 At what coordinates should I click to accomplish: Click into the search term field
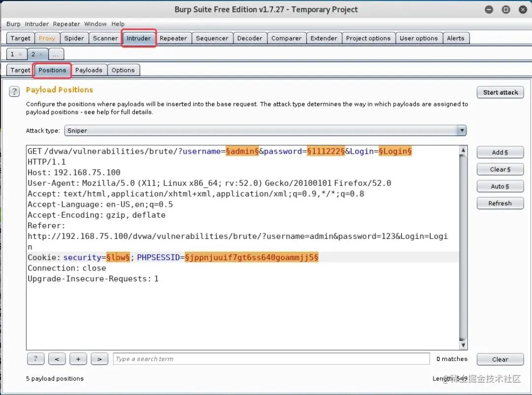tap(271, 359)
